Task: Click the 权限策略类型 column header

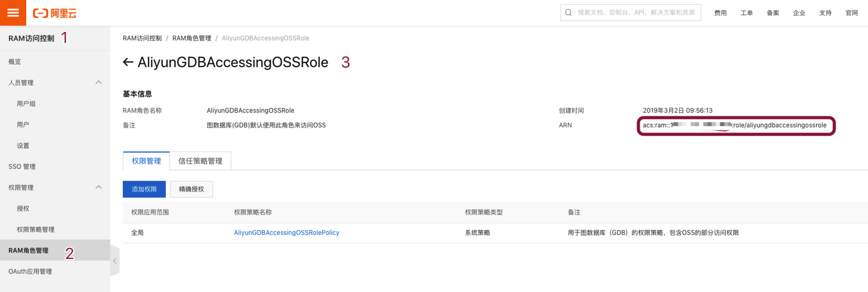Action: coord(484,212)
